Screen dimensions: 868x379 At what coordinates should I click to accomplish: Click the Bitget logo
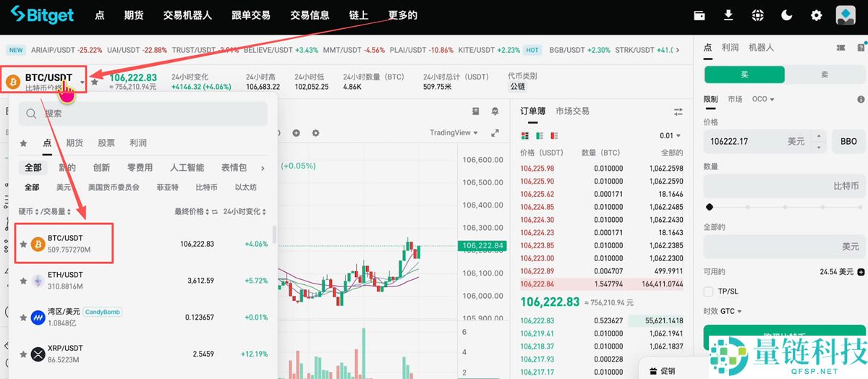pos(41,15)
